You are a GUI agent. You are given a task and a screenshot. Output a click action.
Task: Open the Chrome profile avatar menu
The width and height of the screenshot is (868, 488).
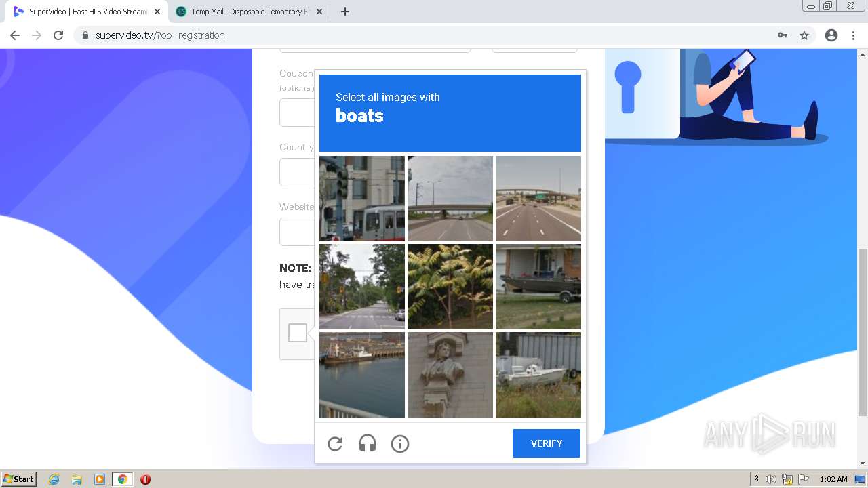pyautogui.click(x=831, y=35)
